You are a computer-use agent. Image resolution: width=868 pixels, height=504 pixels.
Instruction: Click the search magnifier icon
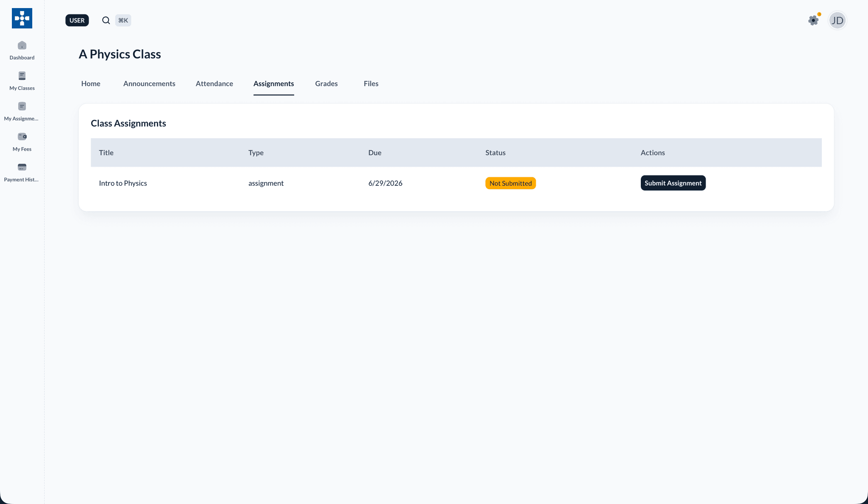tap(106, 20)
